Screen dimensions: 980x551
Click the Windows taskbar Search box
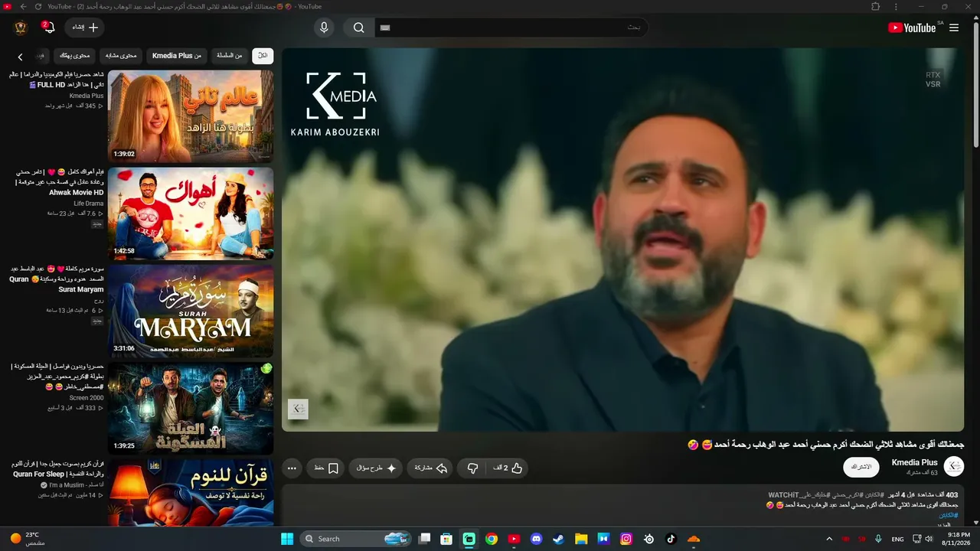click(355, 539)
